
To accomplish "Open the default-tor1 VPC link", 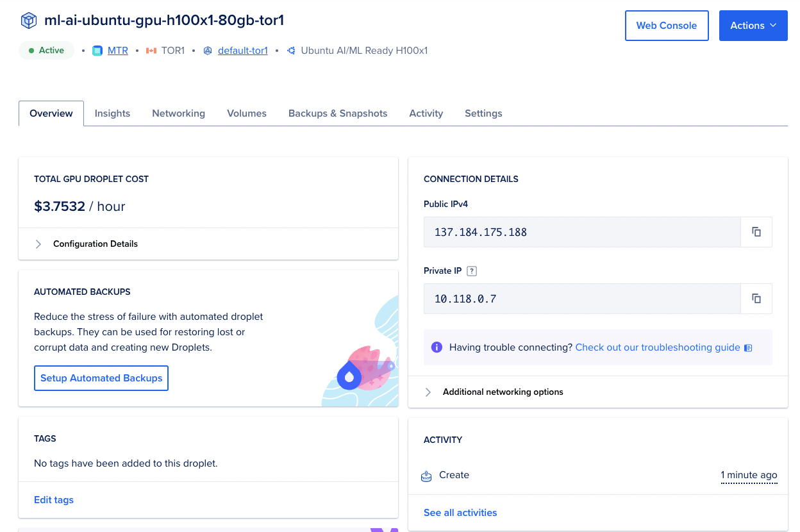I will click(243, 51).
